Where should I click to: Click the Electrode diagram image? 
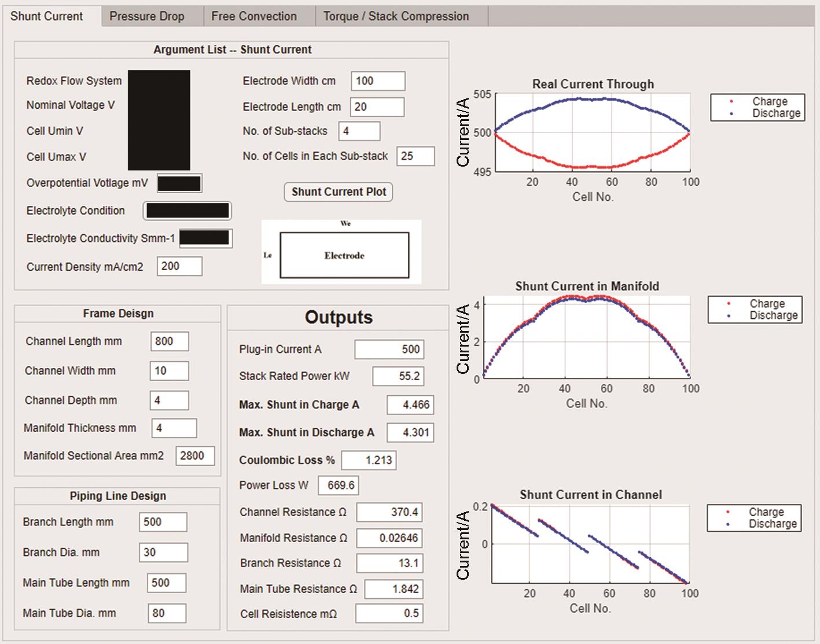pos(341,252)
